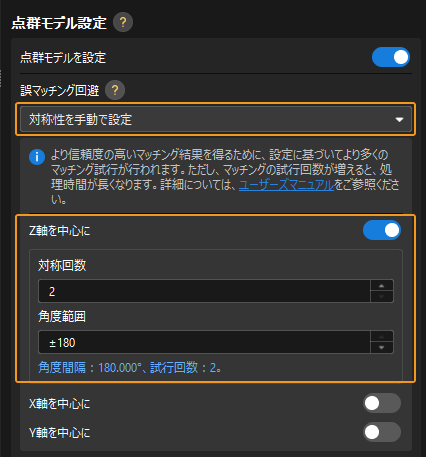Disable the Z軸を中心に toggle
The width and height of the screenshot is (426, 457).
pos(382,230)
